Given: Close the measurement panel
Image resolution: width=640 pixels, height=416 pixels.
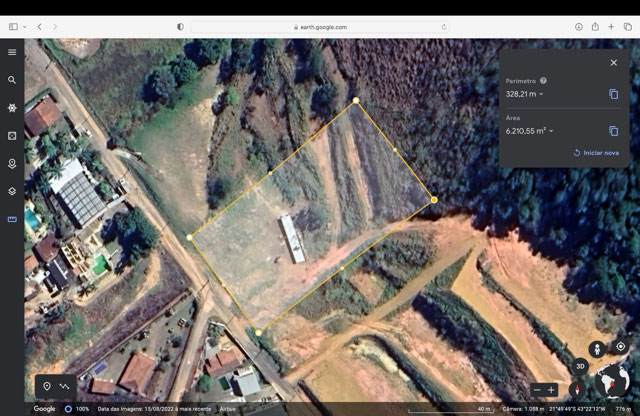Looking at the screenshot, I should pyautogui.click(x=613, y=62).
